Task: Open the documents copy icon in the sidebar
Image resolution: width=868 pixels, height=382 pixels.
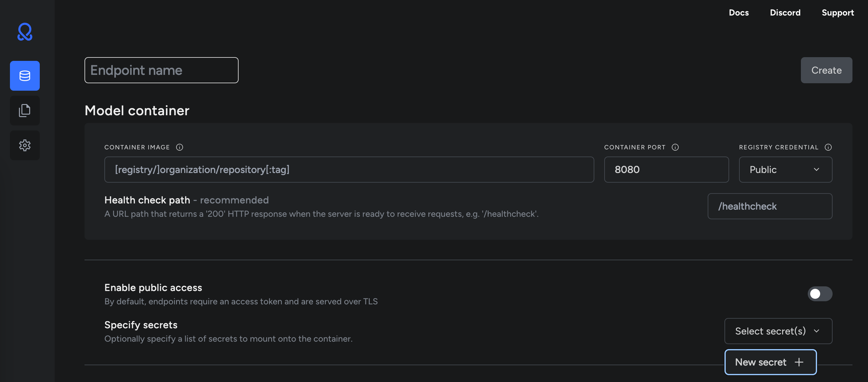Action: click(25, 111)
